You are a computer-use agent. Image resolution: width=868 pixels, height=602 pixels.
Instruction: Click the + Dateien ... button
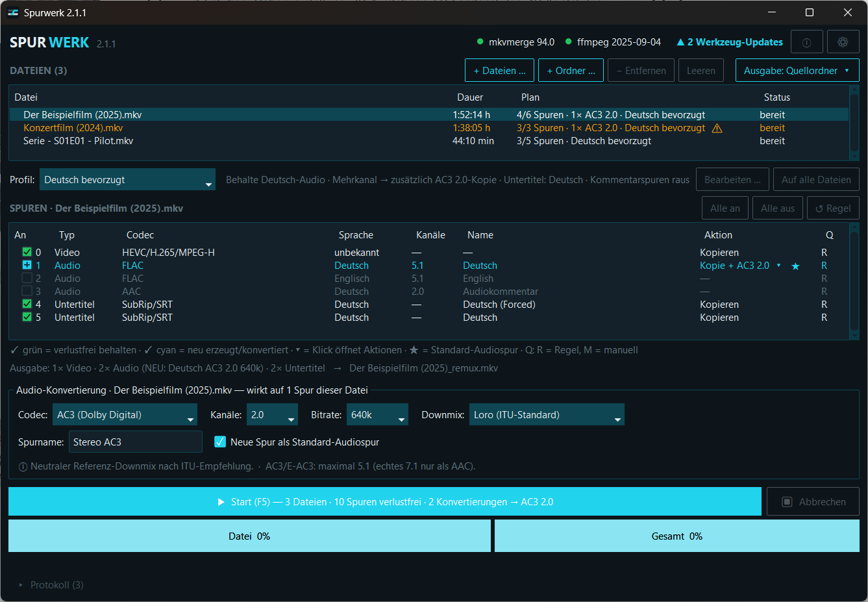[500, 71]
